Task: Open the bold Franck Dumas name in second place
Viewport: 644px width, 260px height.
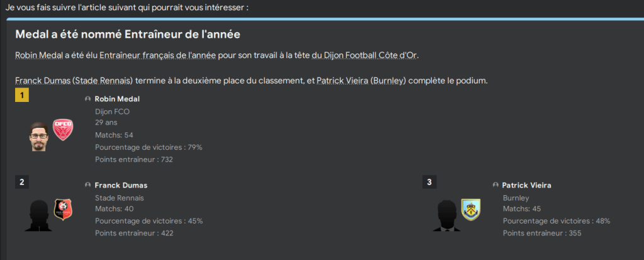Action: (x=121, y=186)
